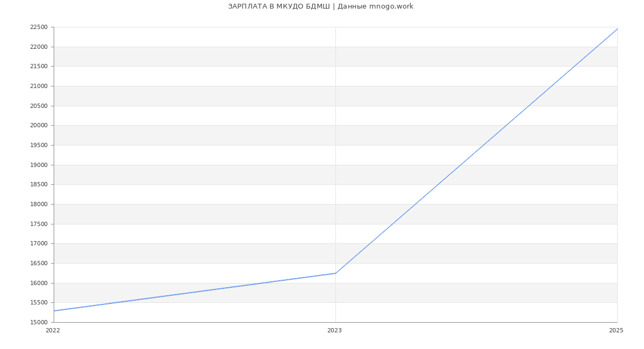The width and height of the screenshot is (644, 349).
Task: Click the 21000 y-axis label
Action: [39, 86]
